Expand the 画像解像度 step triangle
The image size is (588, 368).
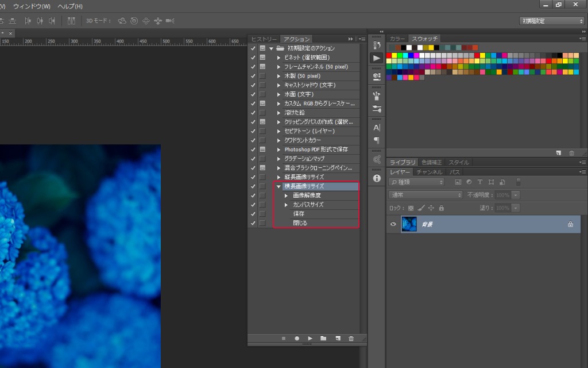pyautogui.click(x=286, y=195)
